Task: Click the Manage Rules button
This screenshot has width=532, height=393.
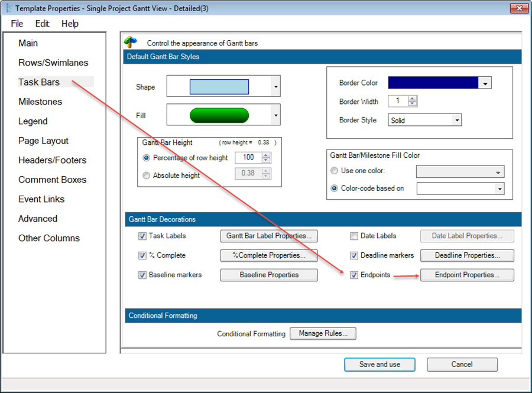Action: pos(327,333)
